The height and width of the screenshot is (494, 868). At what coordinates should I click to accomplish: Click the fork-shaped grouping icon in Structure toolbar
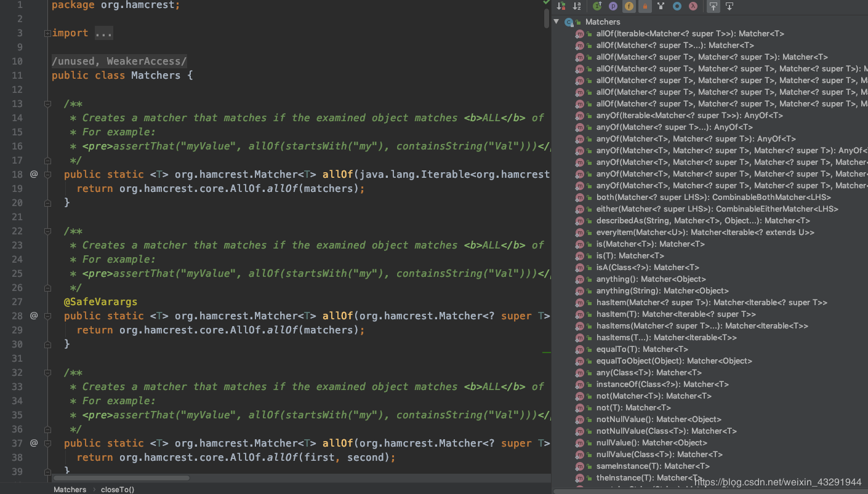(661, 6)
